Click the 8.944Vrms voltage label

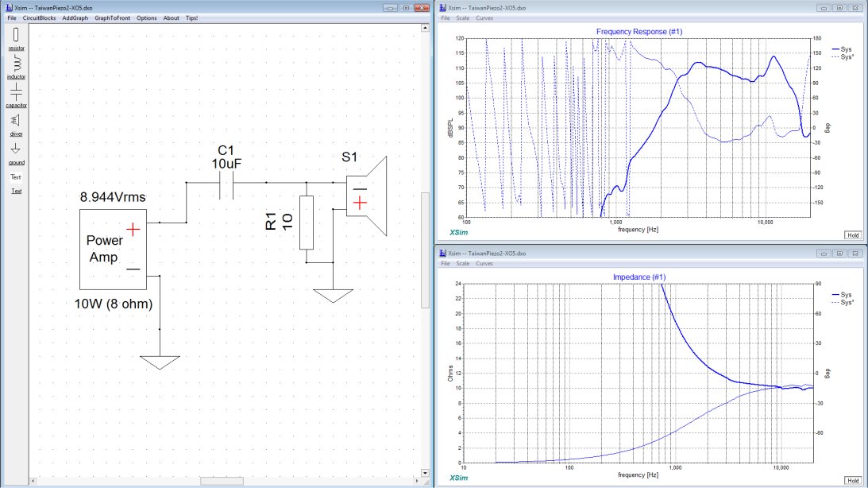click(113, 197)
